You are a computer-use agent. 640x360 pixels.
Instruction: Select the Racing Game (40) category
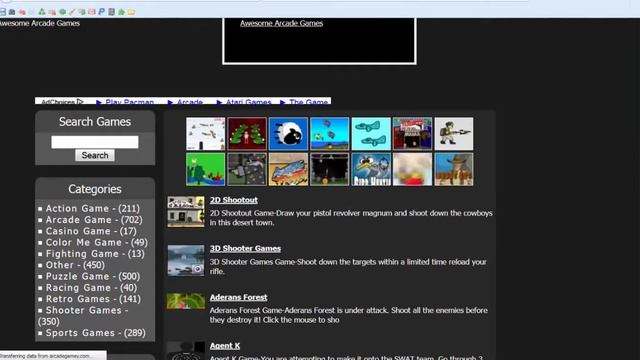point(91,288)
